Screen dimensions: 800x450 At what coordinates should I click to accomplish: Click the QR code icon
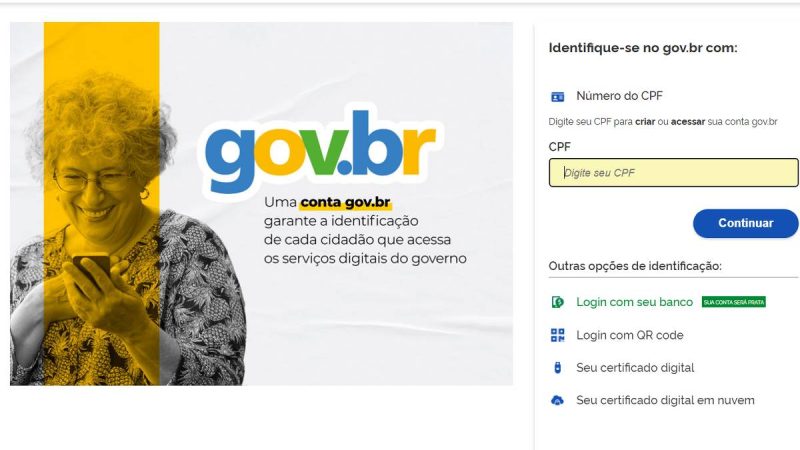[x=558, y=335]
